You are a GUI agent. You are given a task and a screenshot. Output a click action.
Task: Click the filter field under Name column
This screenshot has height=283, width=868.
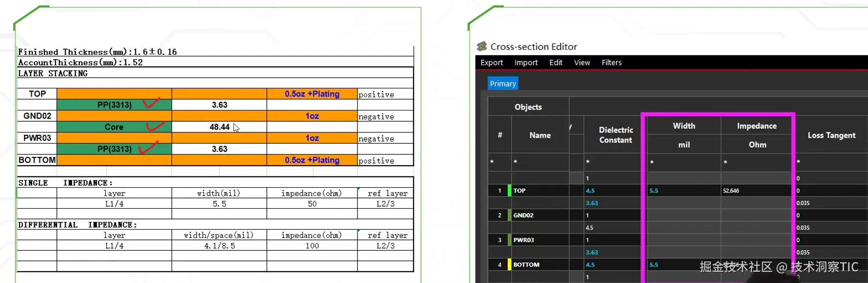click(x=540, y=162)
